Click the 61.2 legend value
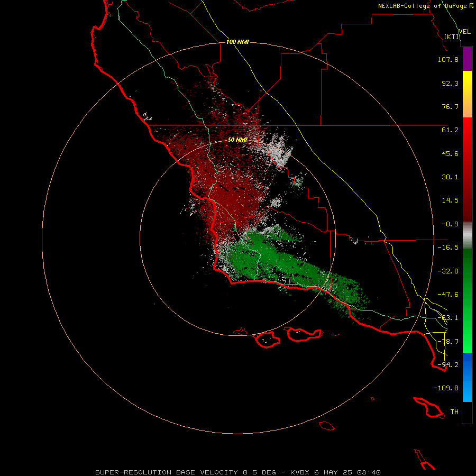476x476 pixels. [450, 130]
